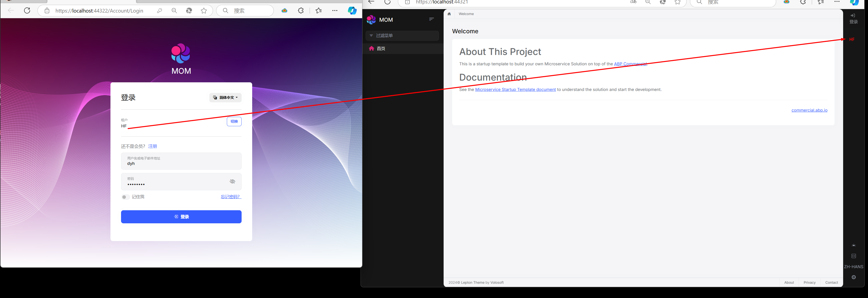Click the favorites star in left address bar
The height and width of the screenshot is (298, 868).
click(204, 11)
